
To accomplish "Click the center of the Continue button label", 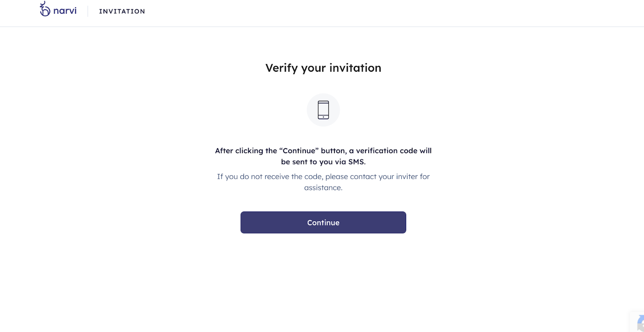I will pos(323,222).
